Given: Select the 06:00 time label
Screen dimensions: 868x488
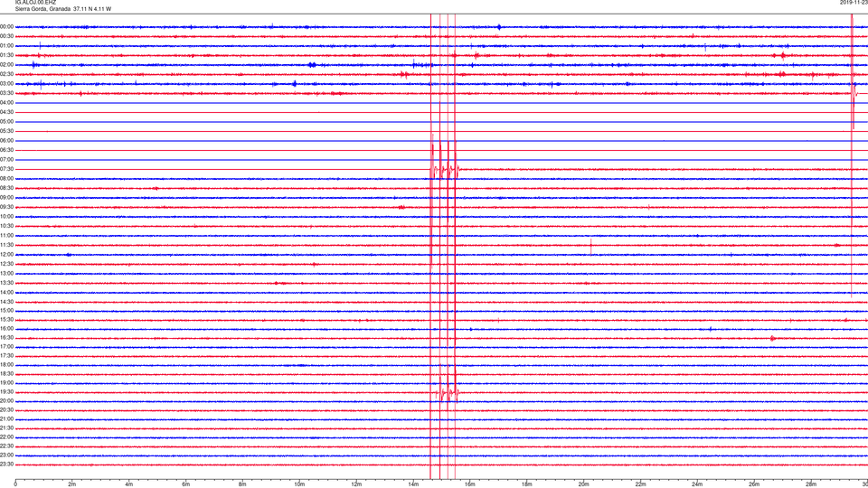Looking at the screenshot, I should click(x=7, y=141).
